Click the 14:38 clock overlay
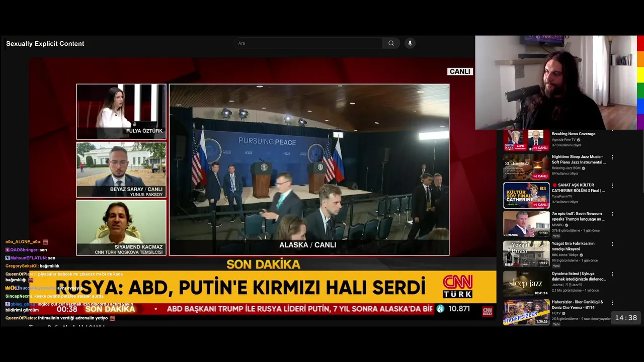The height and width of the screenshot is (362, 644). (x=626, y=318)
